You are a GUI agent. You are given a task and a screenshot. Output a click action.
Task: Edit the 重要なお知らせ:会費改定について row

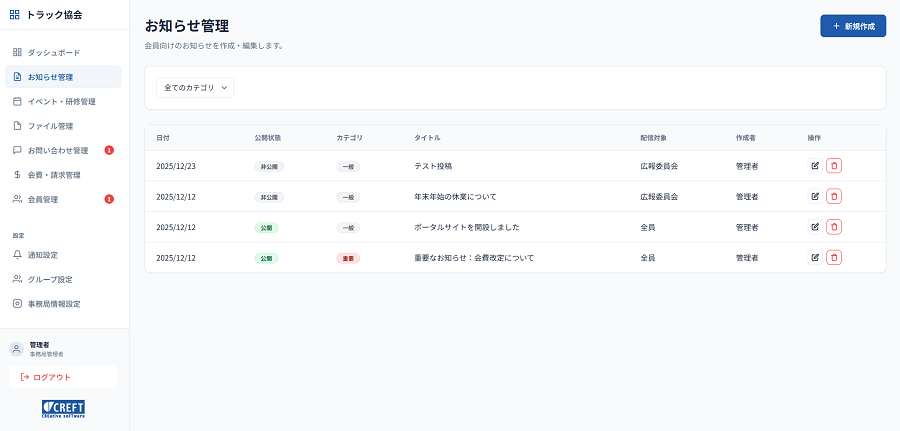tap(815, 258)
